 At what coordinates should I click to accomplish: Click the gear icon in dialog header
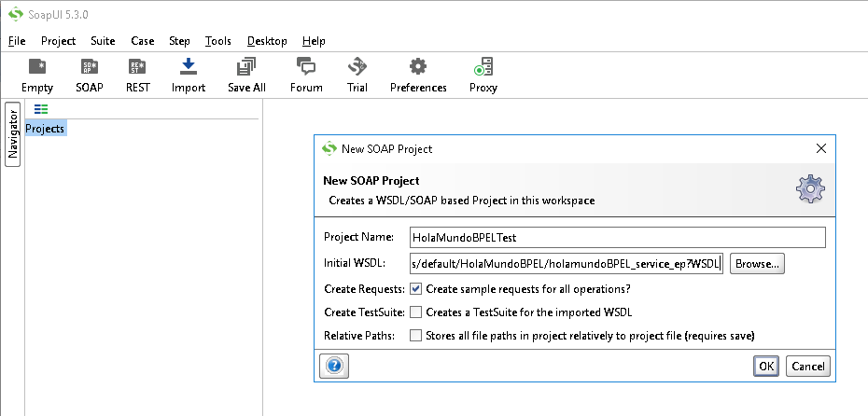pos(810,188)
